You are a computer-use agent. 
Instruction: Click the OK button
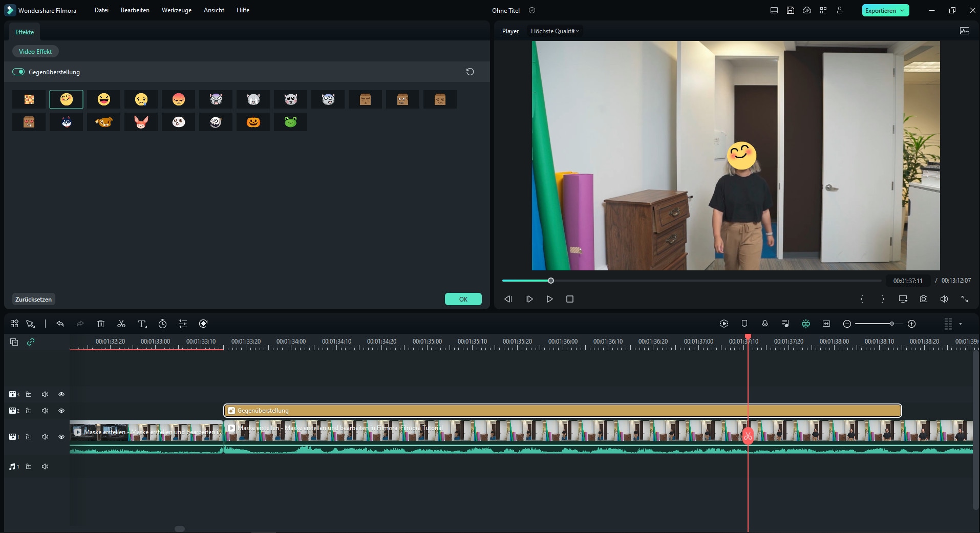463,300
